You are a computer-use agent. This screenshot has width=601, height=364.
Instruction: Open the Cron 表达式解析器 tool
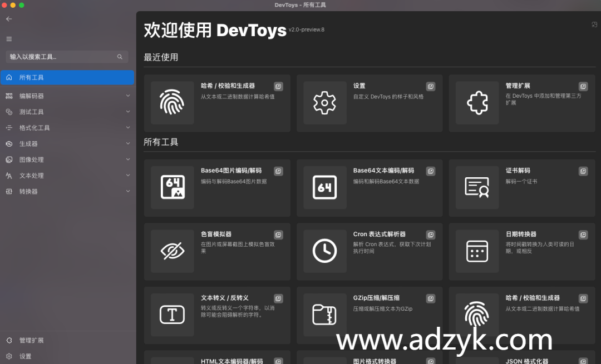coord(370,251)
